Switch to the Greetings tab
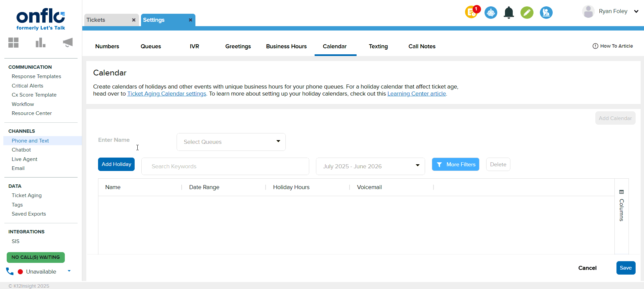Screen dimensions: 644x289 tap(238, 46)
